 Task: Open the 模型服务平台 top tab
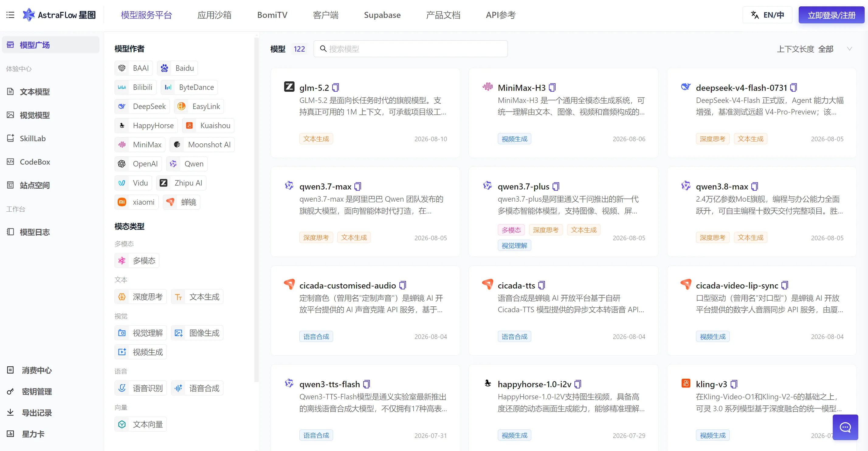coord(146,15)
